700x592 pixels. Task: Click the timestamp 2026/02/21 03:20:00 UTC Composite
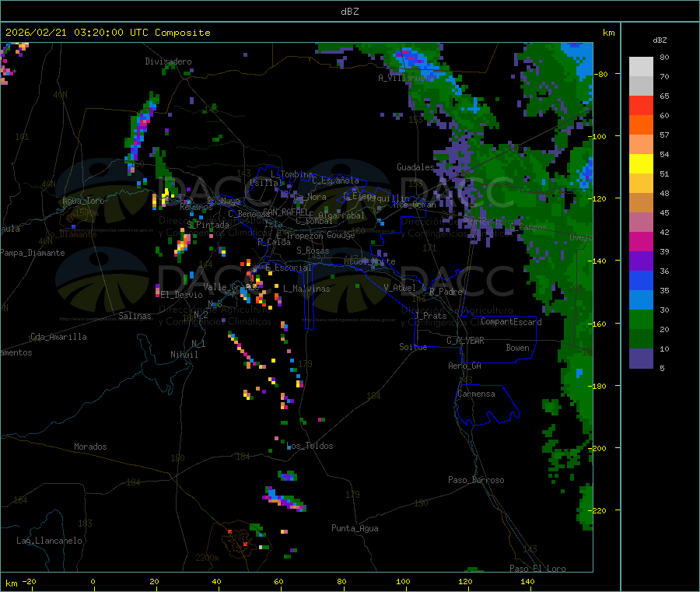coord(107,33)
